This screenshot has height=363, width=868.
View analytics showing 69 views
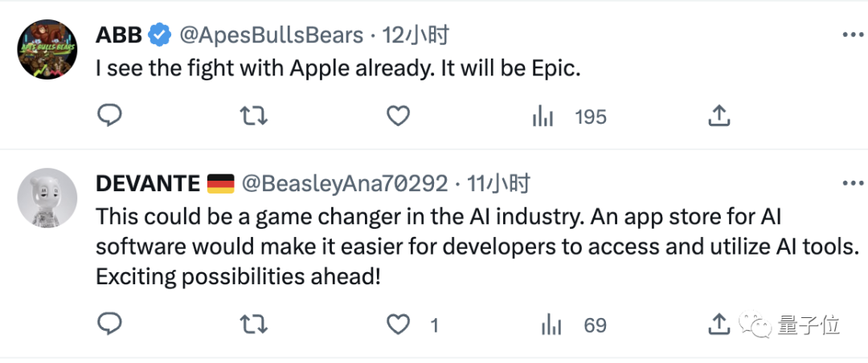point(551,325)
